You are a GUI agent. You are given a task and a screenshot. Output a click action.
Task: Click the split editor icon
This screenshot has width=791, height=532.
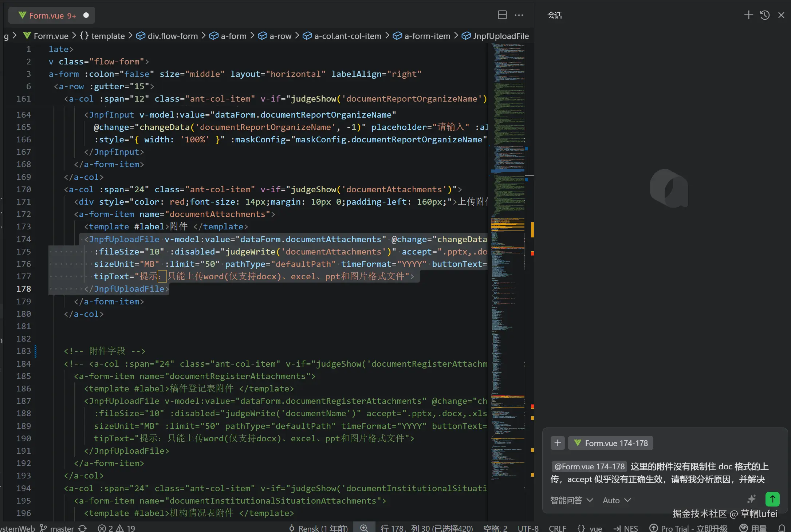coord(502,15)
